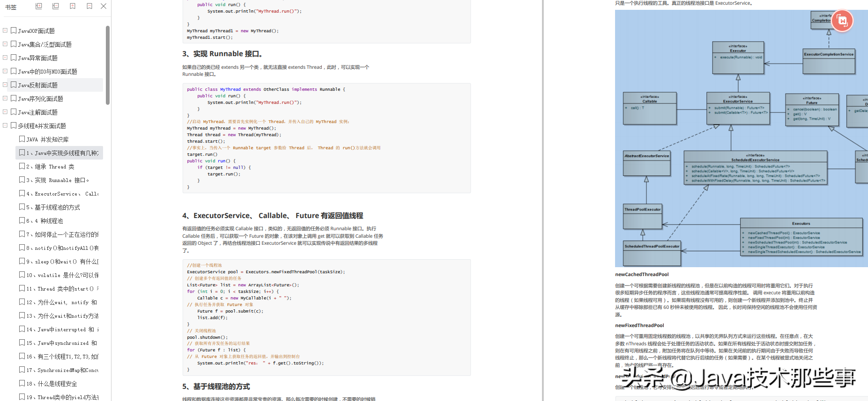Click bookmark icon beside 16、有三个线程T1,T2,T3
868x401 pixels.
[x=22, y=356]
